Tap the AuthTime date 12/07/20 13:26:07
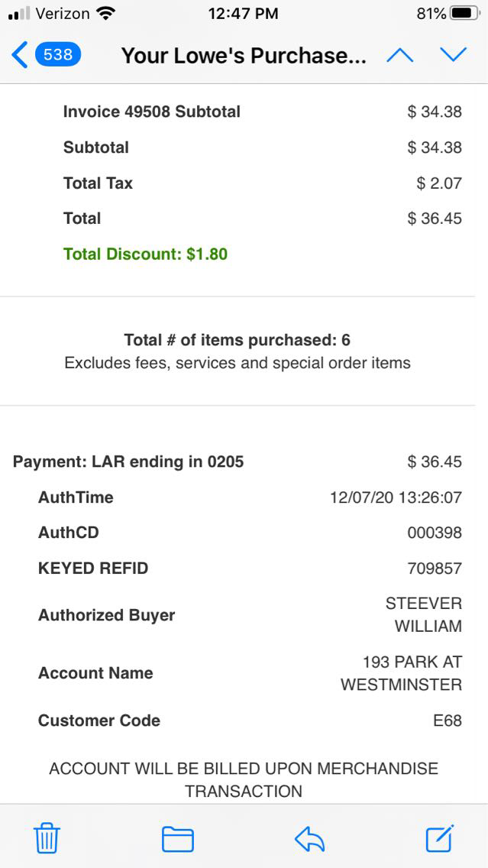 tap(396, 497)
